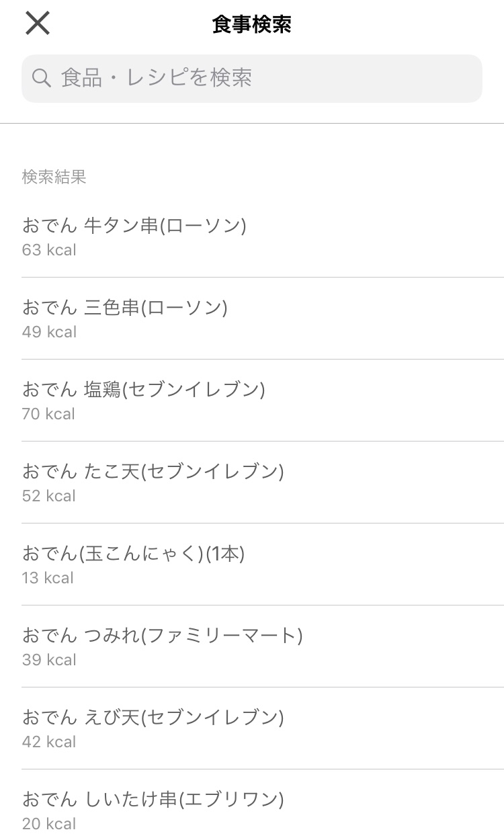This screenshot has width=504, height=838.
Task: Click the 70 kcal calorie value
Action: pyautogui.click(x=48, y=414)
